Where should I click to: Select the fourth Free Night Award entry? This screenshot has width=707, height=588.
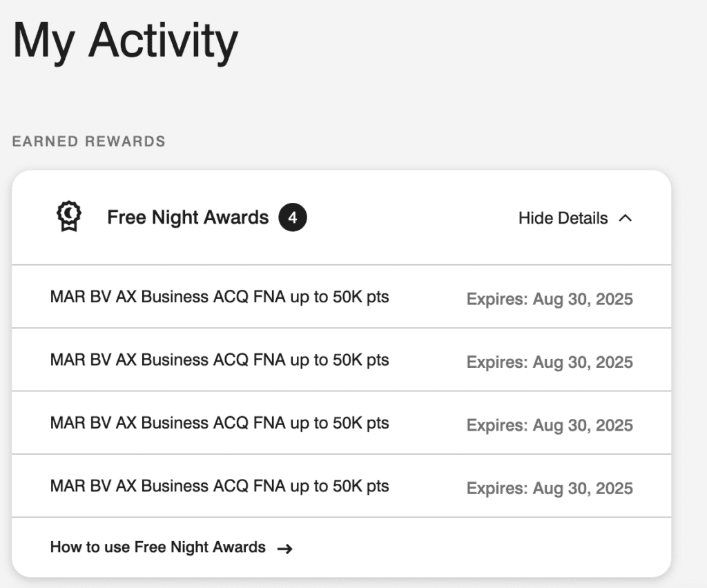point(219,486)
